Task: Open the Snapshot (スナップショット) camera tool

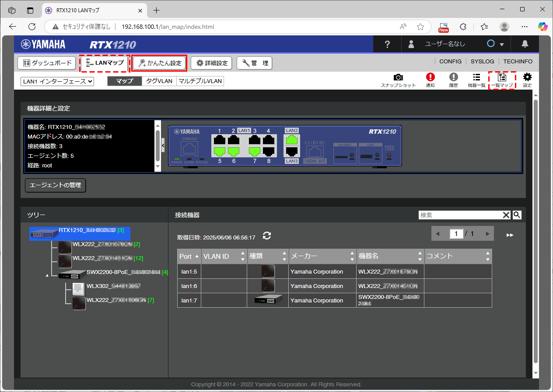Action: [x=398, y=80]
